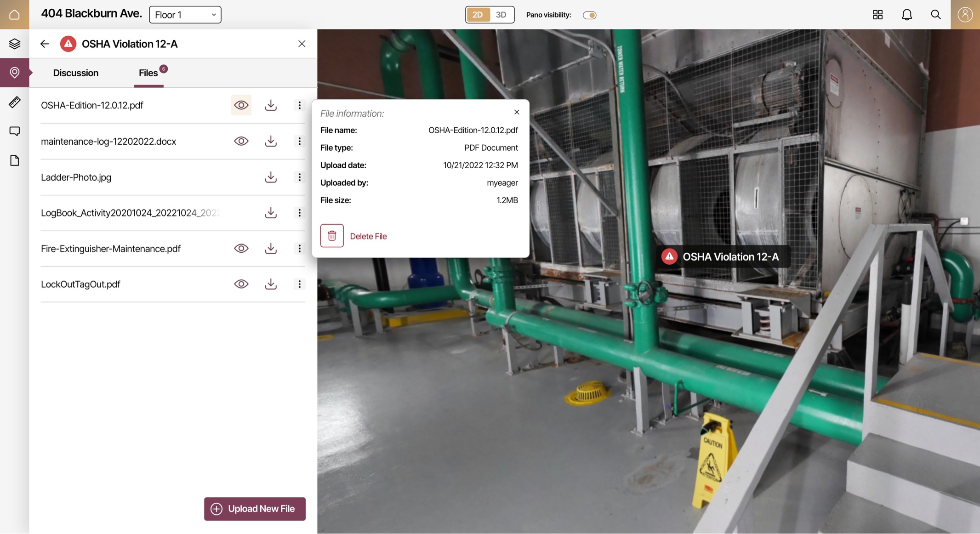The width and height of the screenshot is (980, 534).
Task: Toggle the Pano visibility switch
Action: [589, 15]
